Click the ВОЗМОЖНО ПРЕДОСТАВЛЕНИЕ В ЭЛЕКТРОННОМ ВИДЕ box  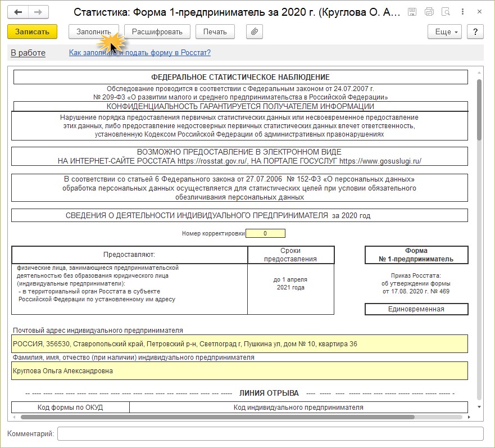pyautogui.click(x=239, y=156)
